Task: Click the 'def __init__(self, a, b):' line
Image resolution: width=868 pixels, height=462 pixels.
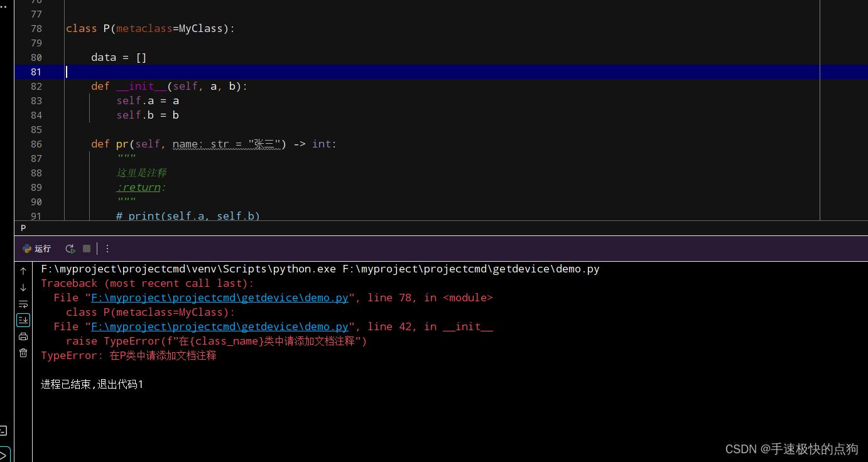Action: pos(169,87)
